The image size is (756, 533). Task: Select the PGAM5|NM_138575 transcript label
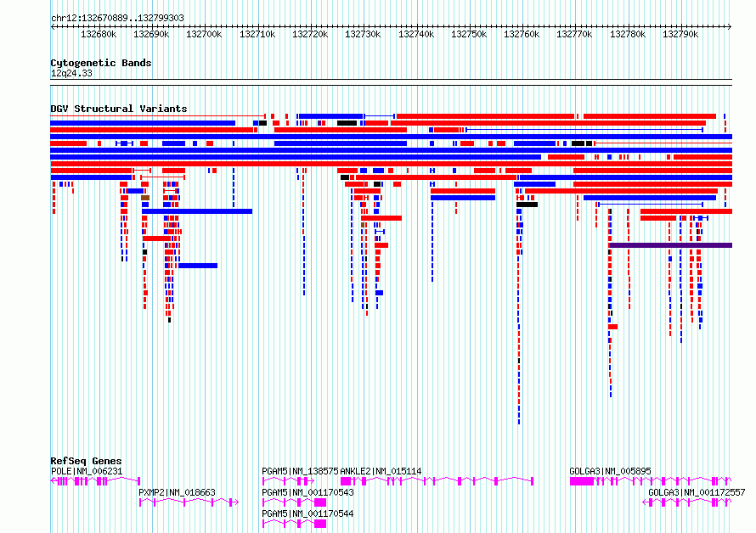[x=300, y=471]
